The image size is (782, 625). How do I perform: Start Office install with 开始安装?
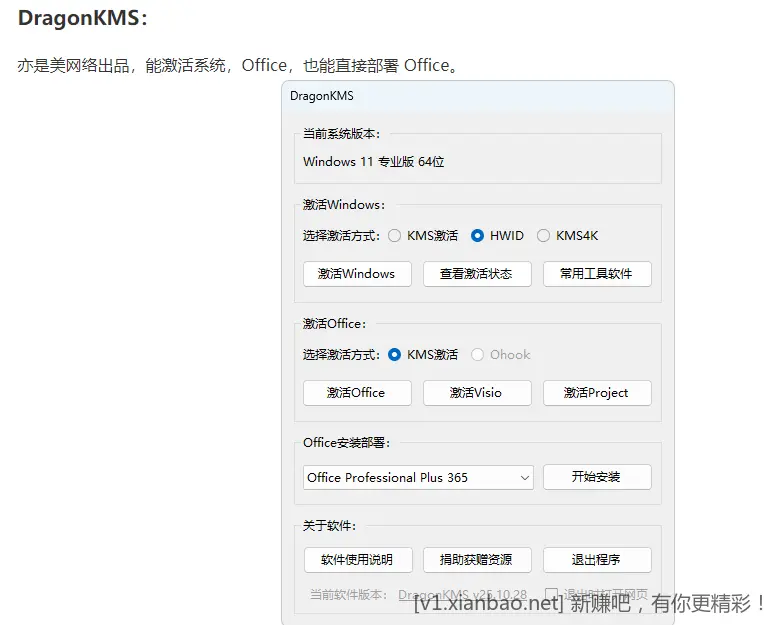coord(597,478)
